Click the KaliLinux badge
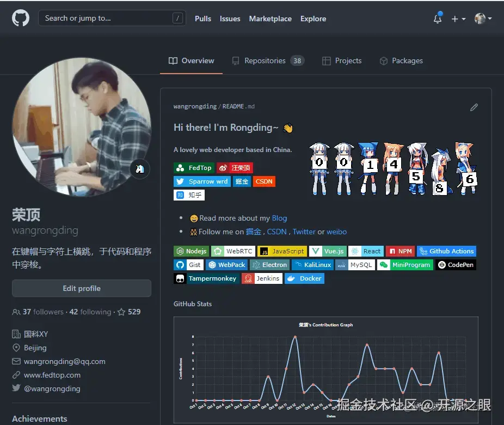This screenshot has width=504, height=425. point(313,265)
